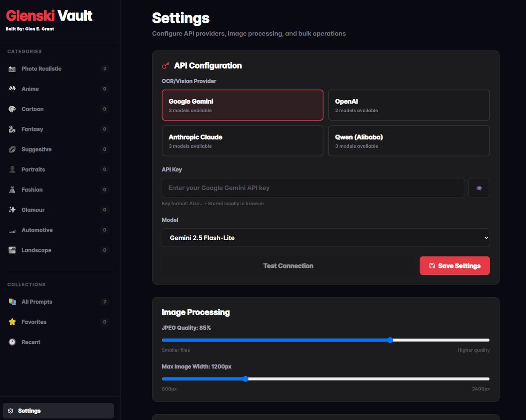The height and width of the screenshot is (420, 526).
Task: Show Recent prompts
Action: point(58,342)
